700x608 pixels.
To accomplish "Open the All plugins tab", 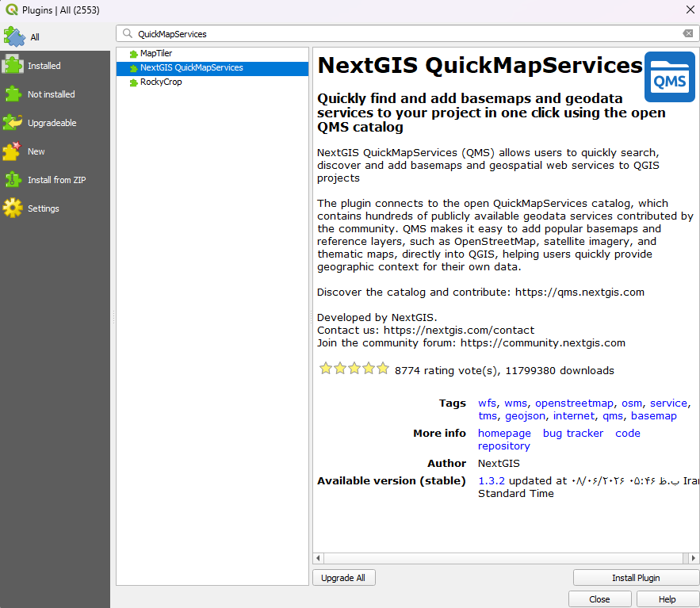I will tap(55, 37).
